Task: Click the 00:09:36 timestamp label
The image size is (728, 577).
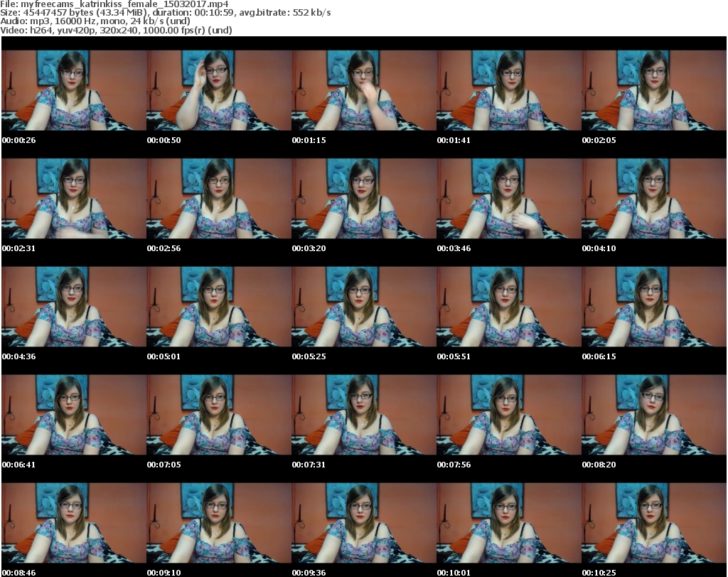Action: (309, 573)
